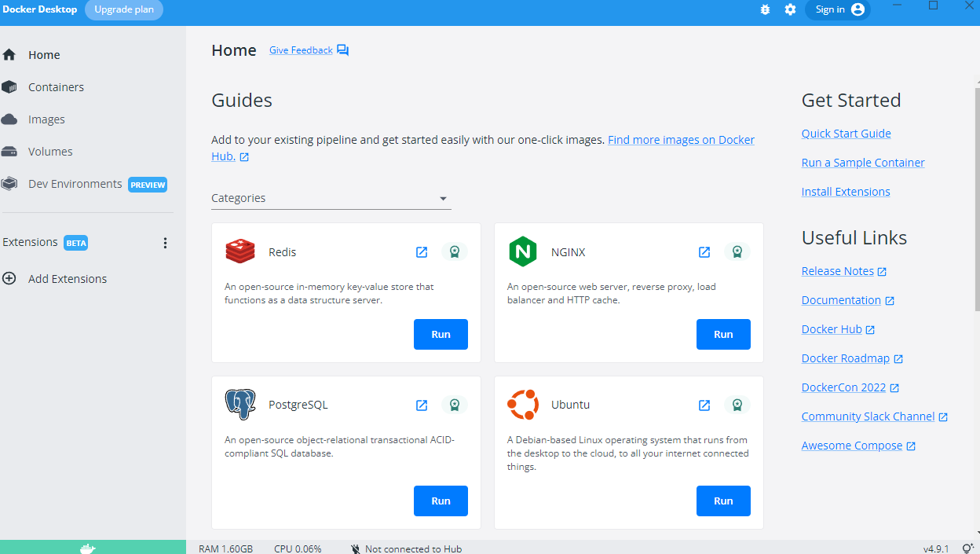Click the CPU 0.06% status text

tap(298, 548)
